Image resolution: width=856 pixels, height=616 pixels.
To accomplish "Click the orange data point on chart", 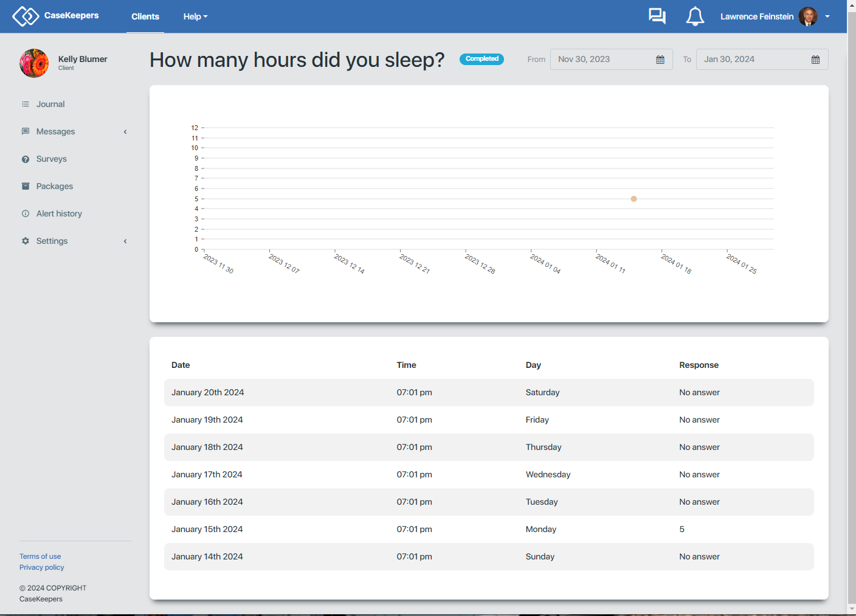I will 633,199.
